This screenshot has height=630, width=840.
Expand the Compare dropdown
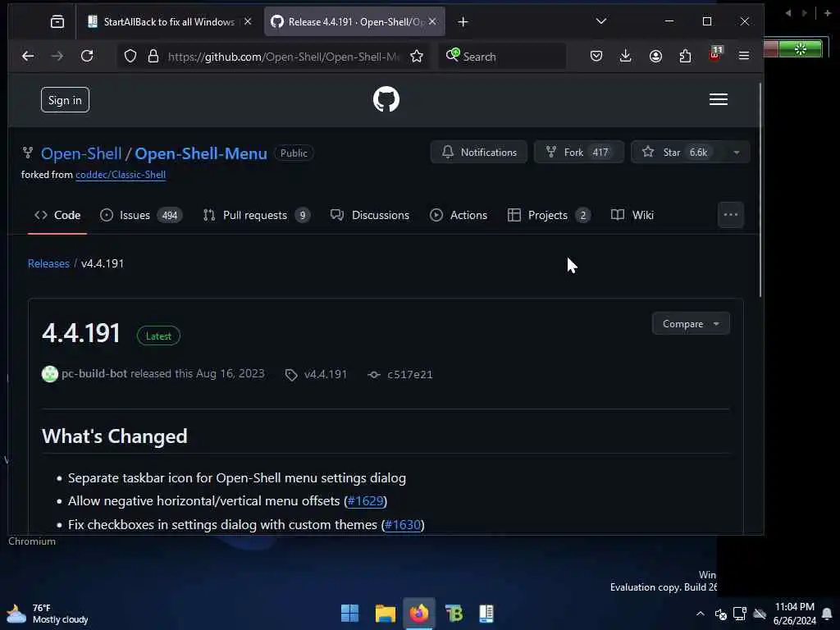(691, 323)
